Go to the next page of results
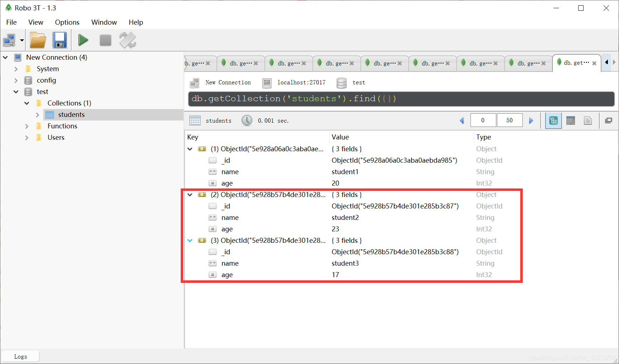Image resolution: width=619 pixels, height=364 pixels. (x=531, y=120)
